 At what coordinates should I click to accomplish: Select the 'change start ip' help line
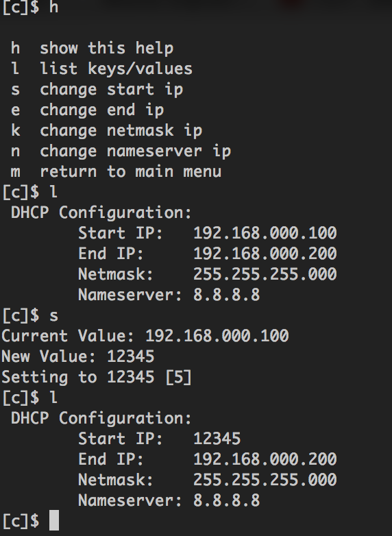click(x=97, y=90)
